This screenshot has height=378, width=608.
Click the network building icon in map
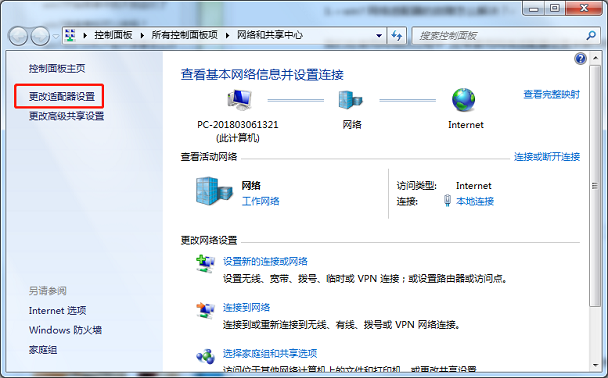pyautogui.click(x=350, y=100)
